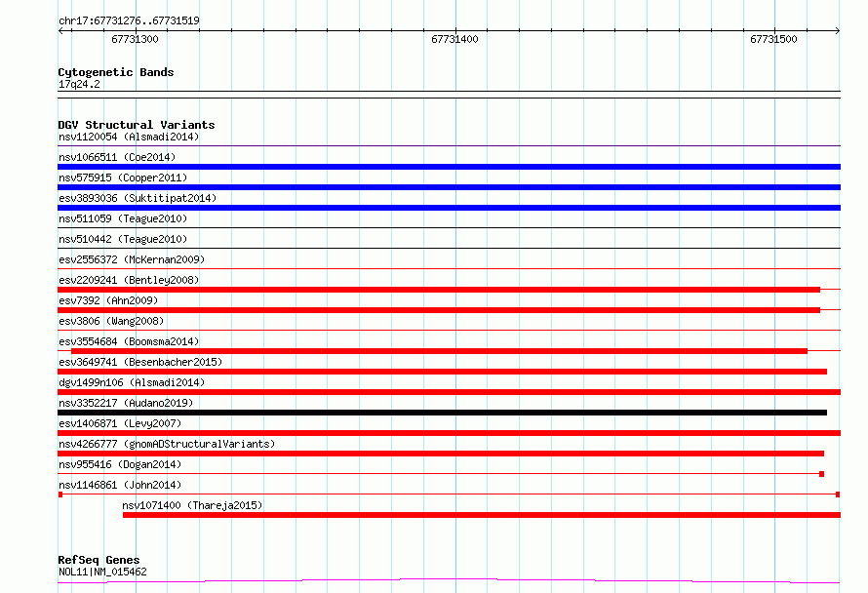Select the esv3554684 (Boomsma2014) red bar
The image size is (868, 593).
coord(439,351)
